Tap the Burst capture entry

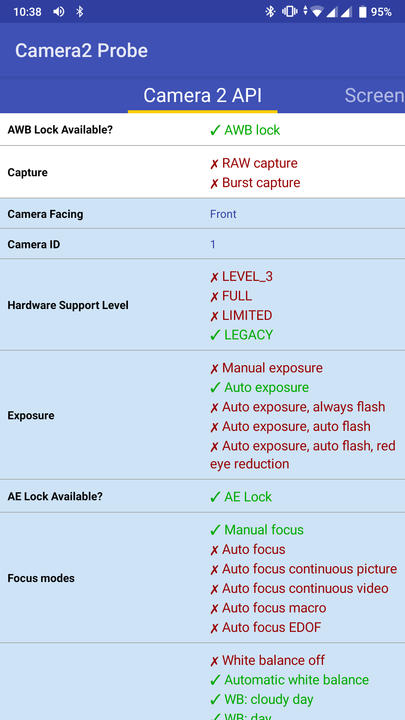point(261,183)
